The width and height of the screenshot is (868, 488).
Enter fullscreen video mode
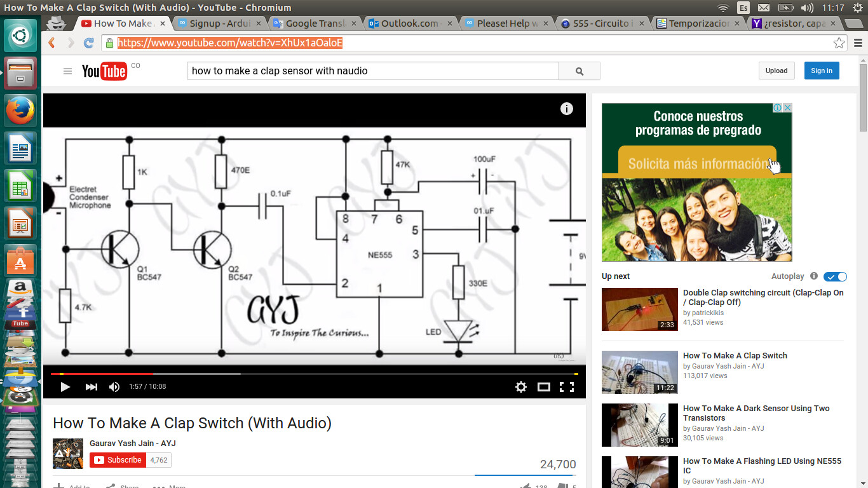566,386
